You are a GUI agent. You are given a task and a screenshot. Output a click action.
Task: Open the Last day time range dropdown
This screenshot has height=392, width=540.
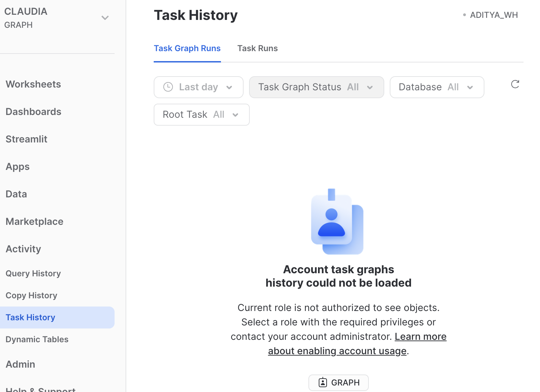198,87
